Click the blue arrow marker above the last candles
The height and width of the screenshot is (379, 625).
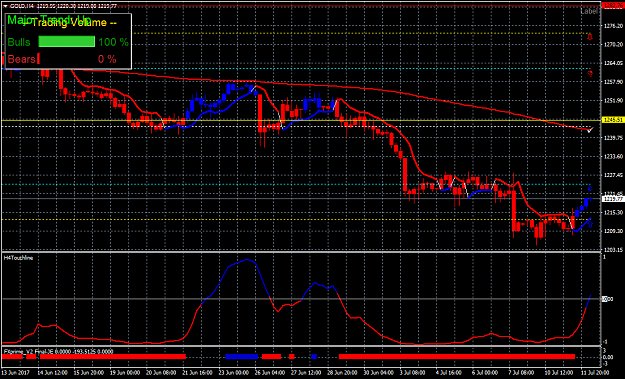(590, 188)
